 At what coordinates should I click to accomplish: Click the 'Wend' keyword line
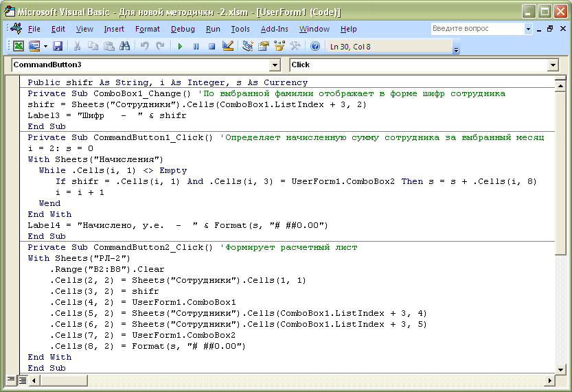(x=49, y=203)
